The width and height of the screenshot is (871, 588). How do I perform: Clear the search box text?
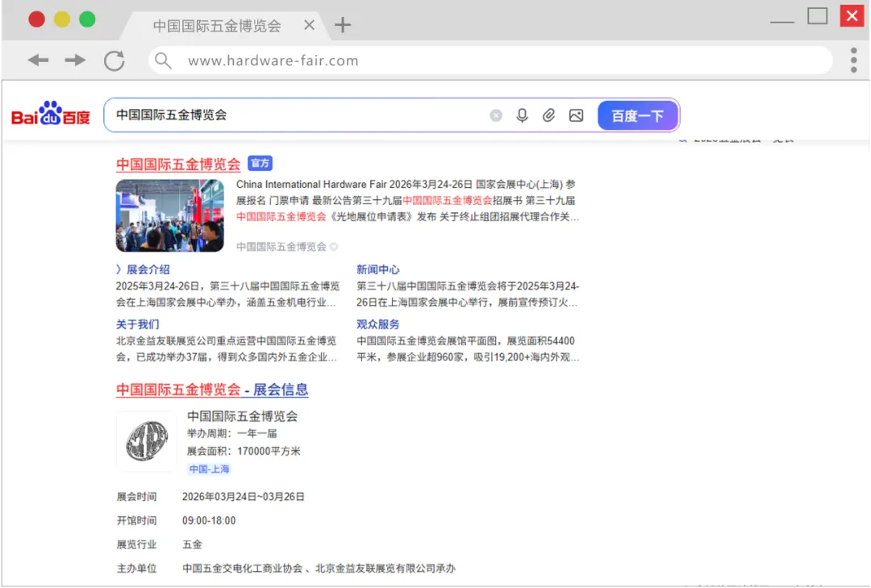point(496,115)
